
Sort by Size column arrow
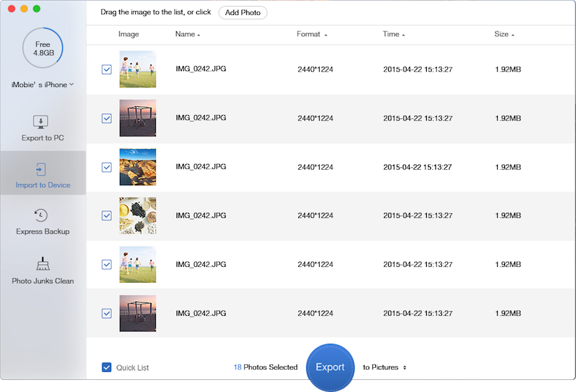pyautogui.click(x=513, y=35)
